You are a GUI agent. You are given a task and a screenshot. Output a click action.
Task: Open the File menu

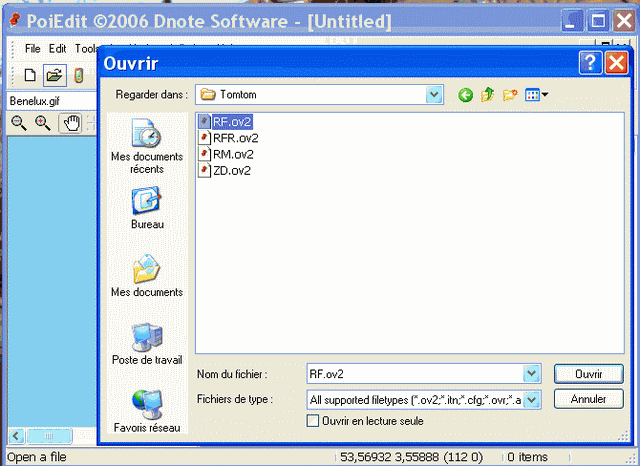[x=33, y=49]
